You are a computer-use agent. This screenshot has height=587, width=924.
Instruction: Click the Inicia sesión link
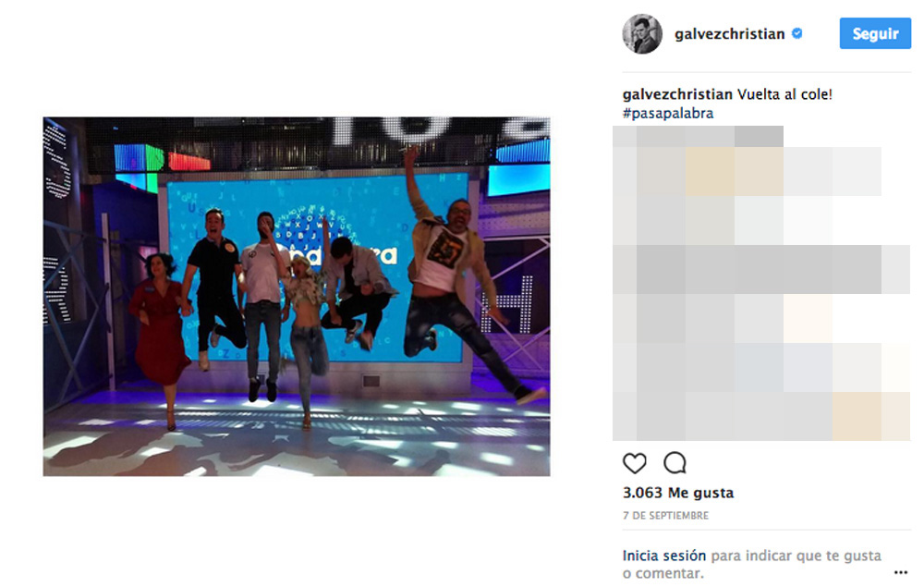664,556
